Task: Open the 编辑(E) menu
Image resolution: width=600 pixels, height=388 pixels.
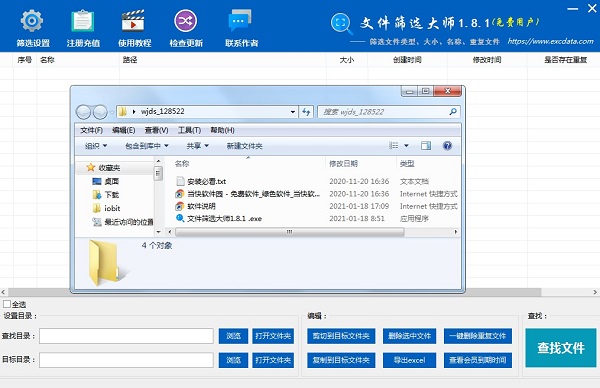Action: pos(124,130)
